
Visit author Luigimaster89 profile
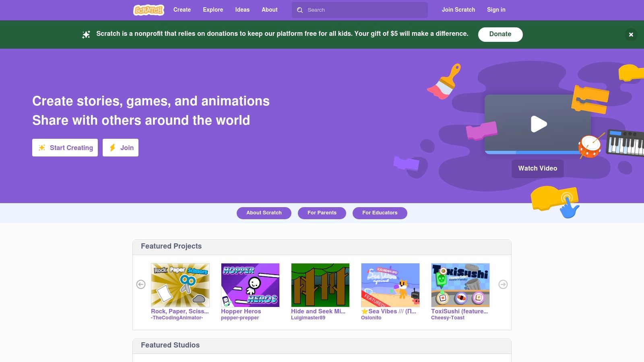308,318
